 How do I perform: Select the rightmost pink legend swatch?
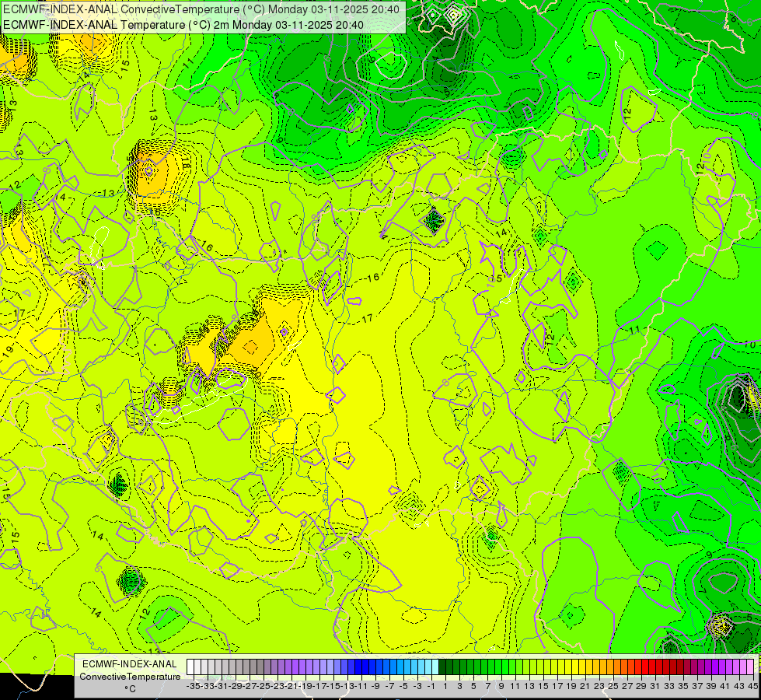tap(750, 667)
